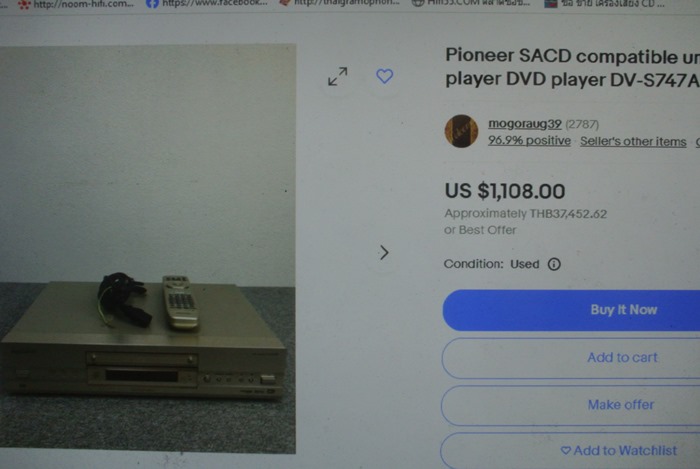
Task: Click the expand image fullscreen icon
Action: point(338,76)
